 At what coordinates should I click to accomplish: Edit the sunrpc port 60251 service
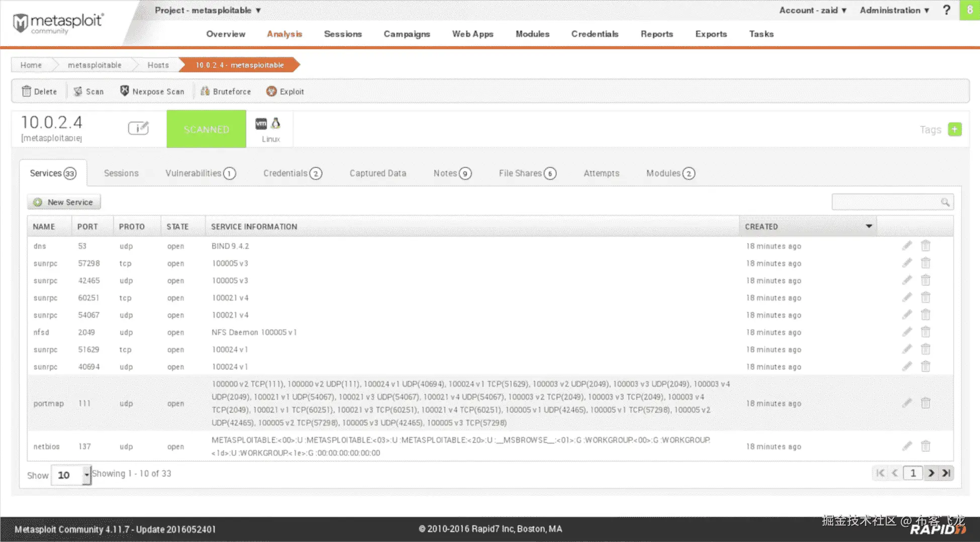pos(907,297)
